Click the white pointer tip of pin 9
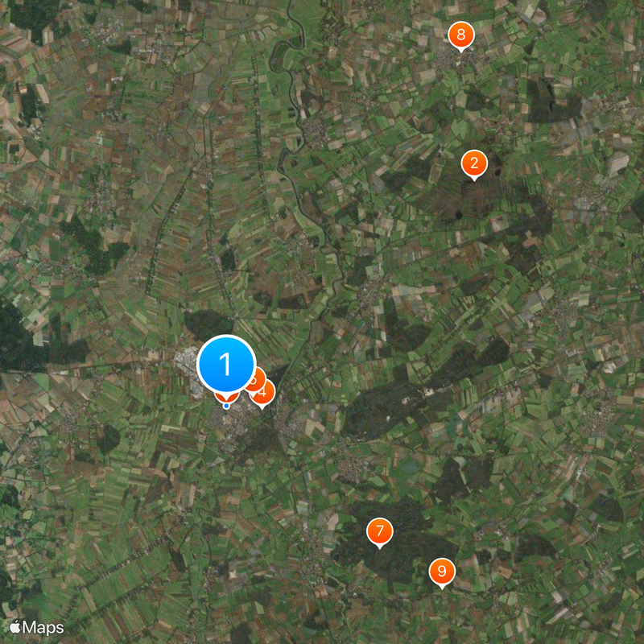The image size is (644, 644). pyautogui.click(x=442, y=588)
